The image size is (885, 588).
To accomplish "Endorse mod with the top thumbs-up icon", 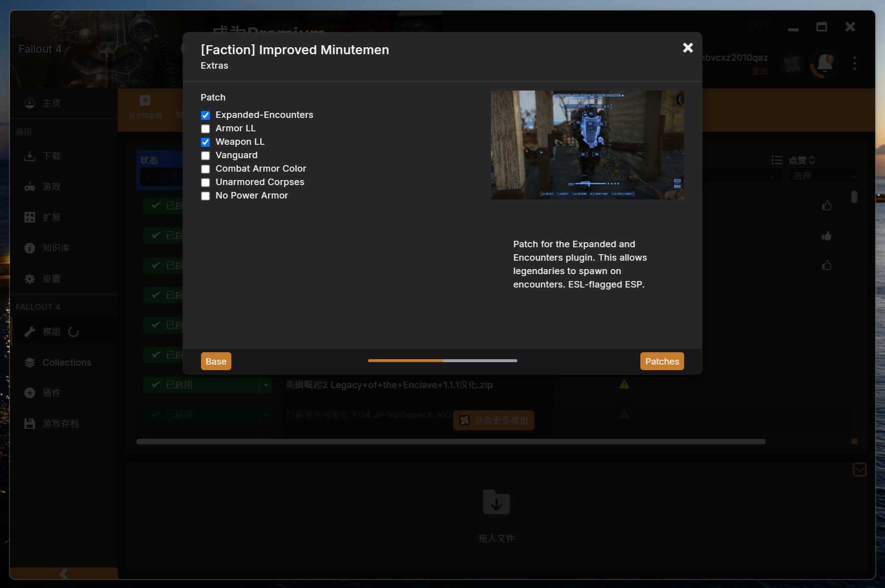I will coord(827,205).
